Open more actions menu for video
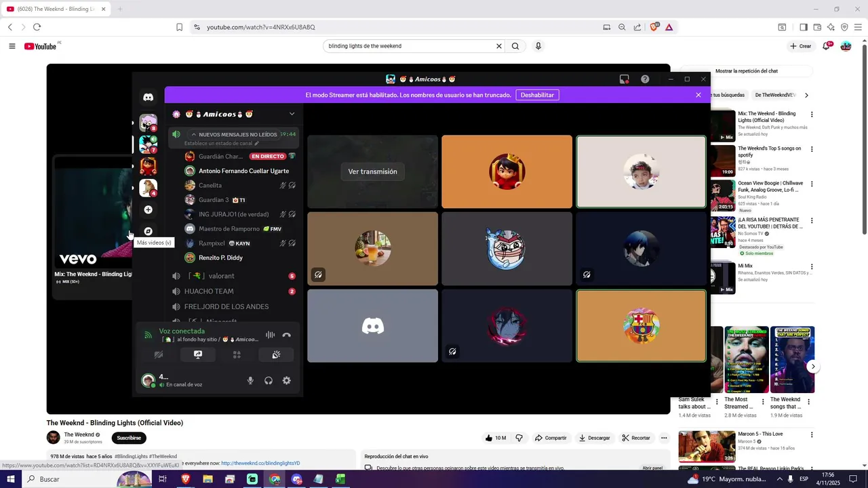The height and width of the screenshot is (488, 868). (x=664, y=438)
